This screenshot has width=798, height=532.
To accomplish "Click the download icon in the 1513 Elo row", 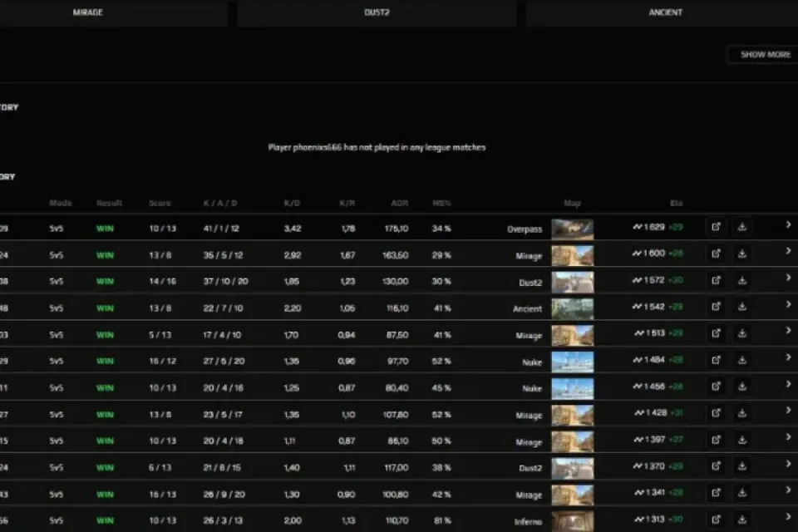I will click(x=742, y=333).
